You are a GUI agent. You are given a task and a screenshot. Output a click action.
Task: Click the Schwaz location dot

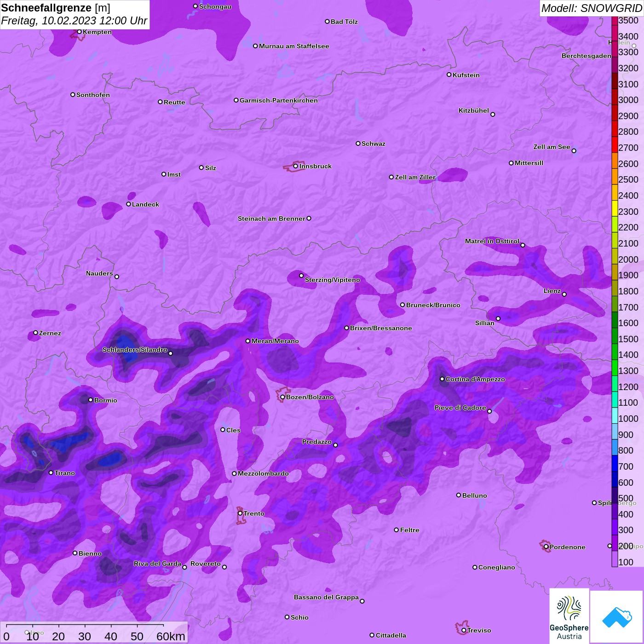pyautogui.click(x=358, y=144)
